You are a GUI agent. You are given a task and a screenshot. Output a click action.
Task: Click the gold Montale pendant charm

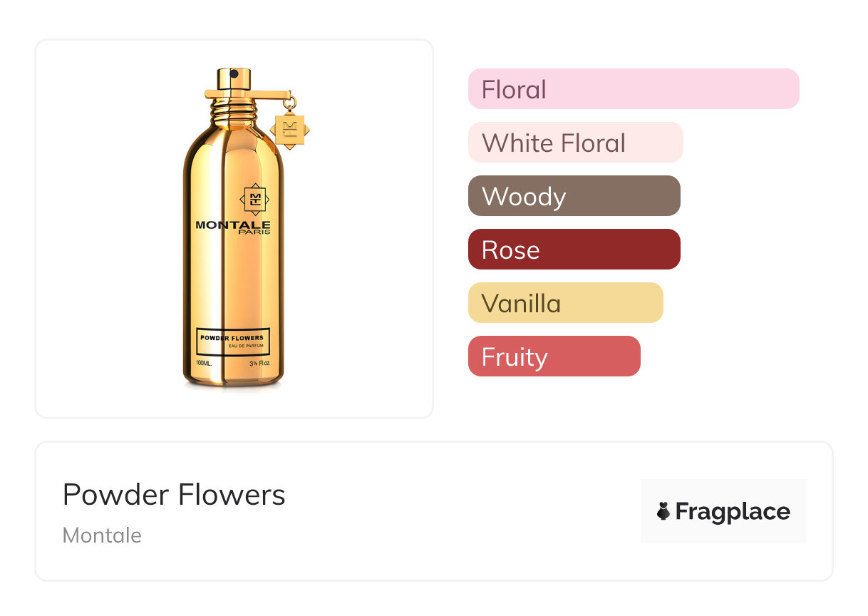(290, 128)
